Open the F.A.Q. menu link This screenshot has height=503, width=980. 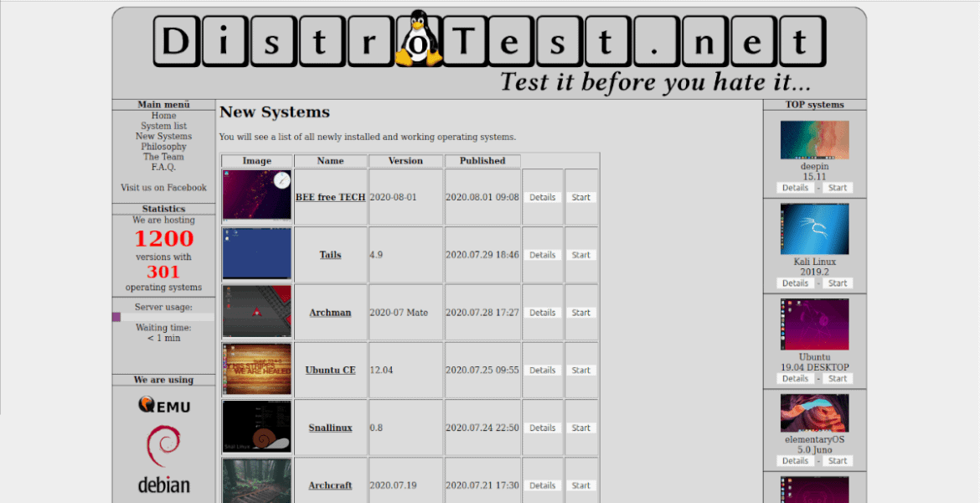163,167
